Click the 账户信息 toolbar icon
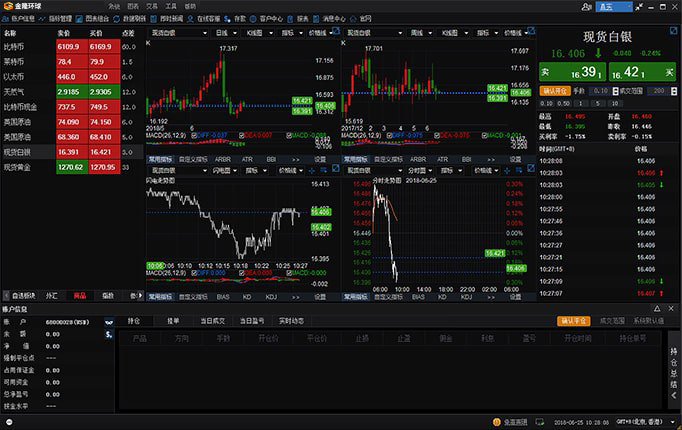Image resolution: width=682 pixels, height=430 pixels. (x=20, y=18)
